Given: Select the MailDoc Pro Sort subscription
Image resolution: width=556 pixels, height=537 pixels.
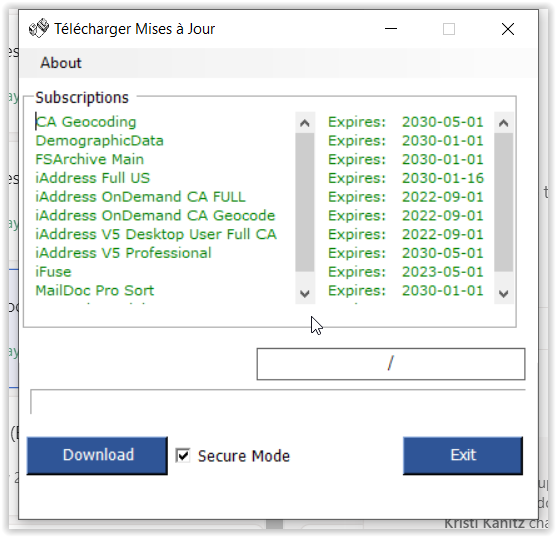Looking at the screenshot, I should (94, 290).
